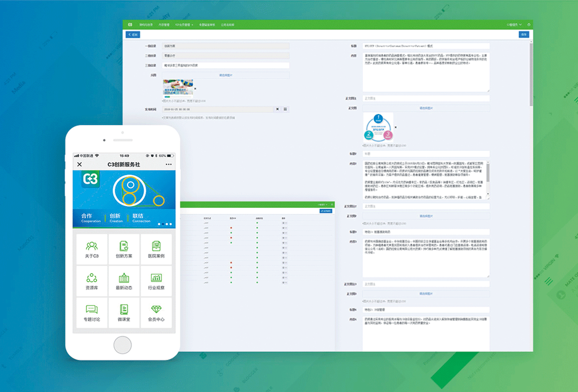Close the C3创新服务社 mobile page
Screen dimensions: 578x392
(x=80, y=165)
